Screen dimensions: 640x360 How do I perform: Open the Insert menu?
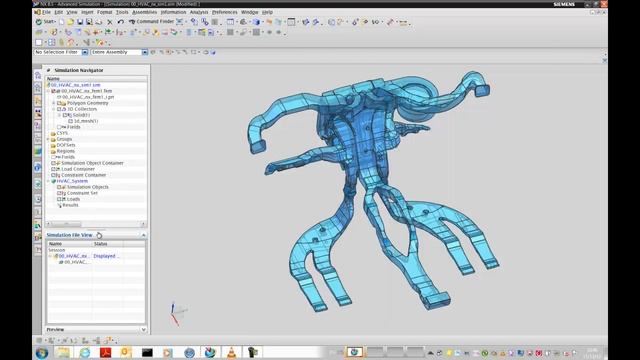[87, 12]
